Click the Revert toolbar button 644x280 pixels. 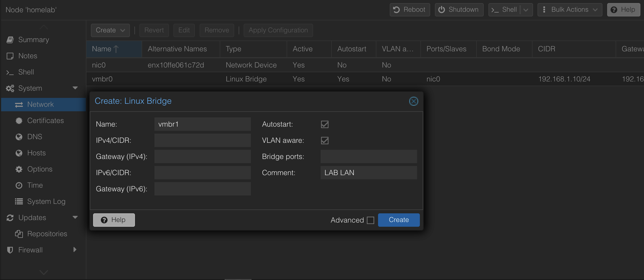click(x=154, y=30)
